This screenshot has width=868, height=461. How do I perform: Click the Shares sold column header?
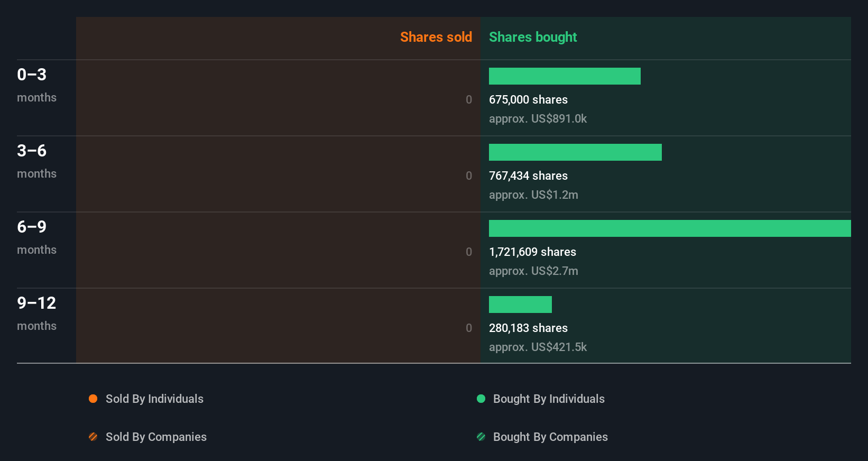pos(436,37)
